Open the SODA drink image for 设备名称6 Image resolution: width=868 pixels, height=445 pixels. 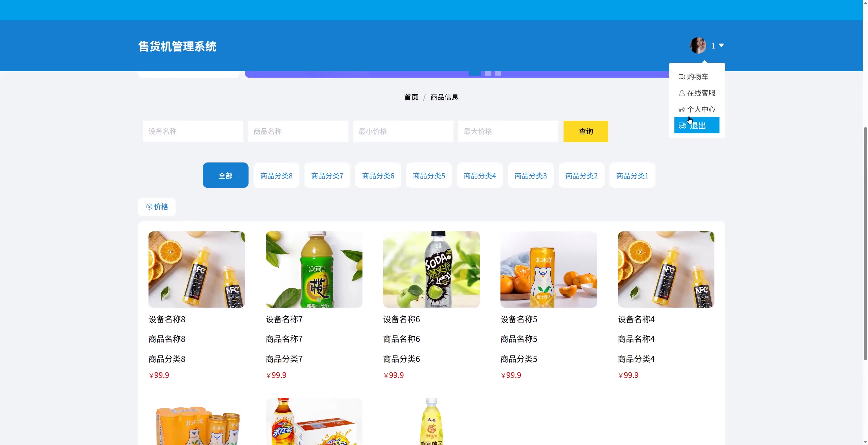pos(431,270)
